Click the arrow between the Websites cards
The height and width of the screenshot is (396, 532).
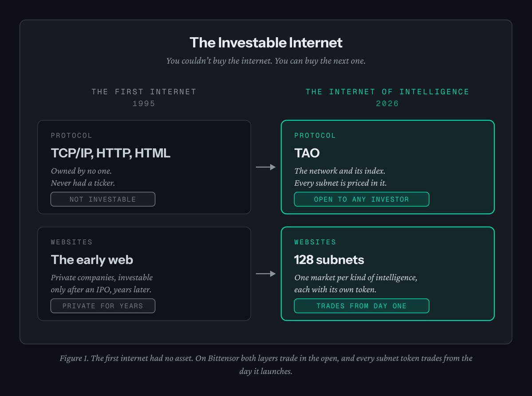(x=266, y=273)
